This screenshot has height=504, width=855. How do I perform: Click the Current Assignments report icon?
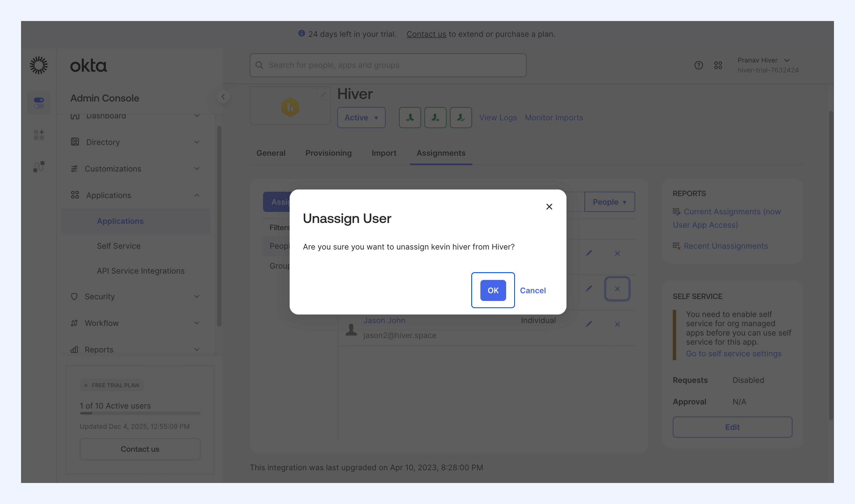click(x=676, y=212)
